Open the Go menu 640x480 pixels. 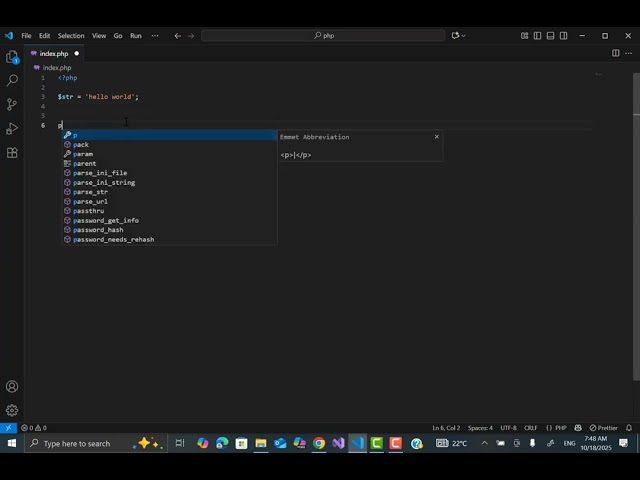click(x=118, y=36)
